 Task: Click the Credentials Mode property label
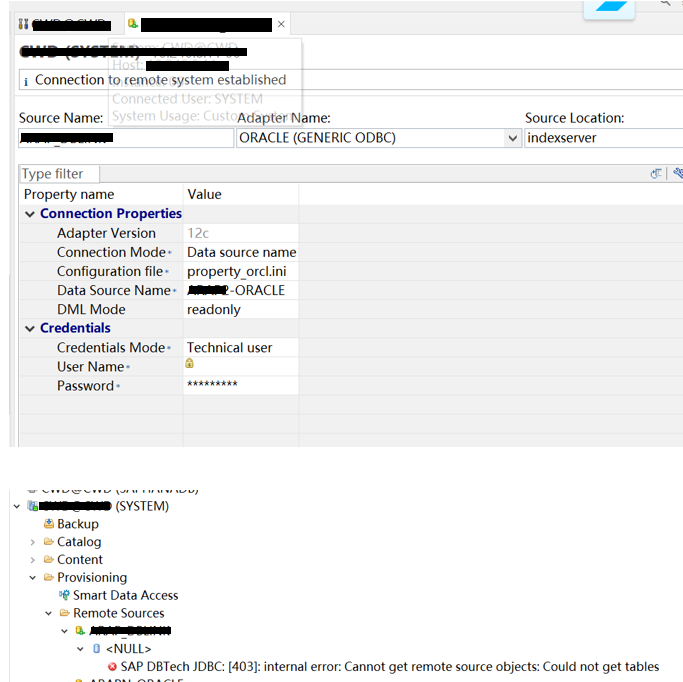point(111,348)
